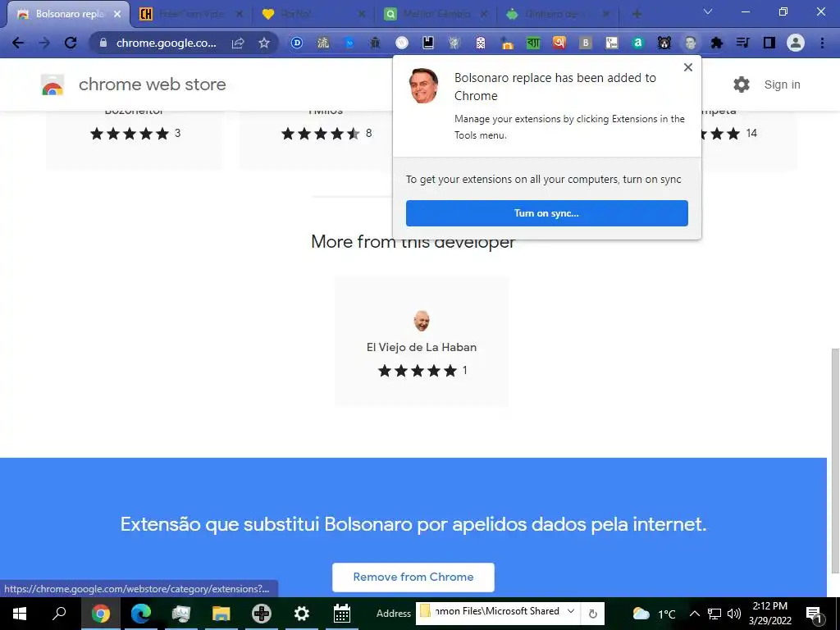
Task: Toggle the browser side panel
Action: (769, 43)
